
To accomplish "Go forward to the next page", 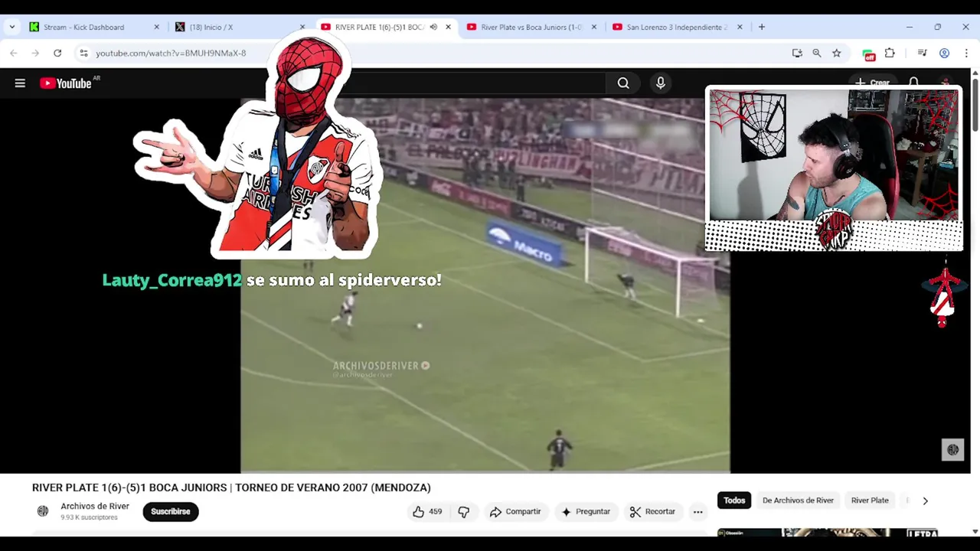I will tap(35, 53).
